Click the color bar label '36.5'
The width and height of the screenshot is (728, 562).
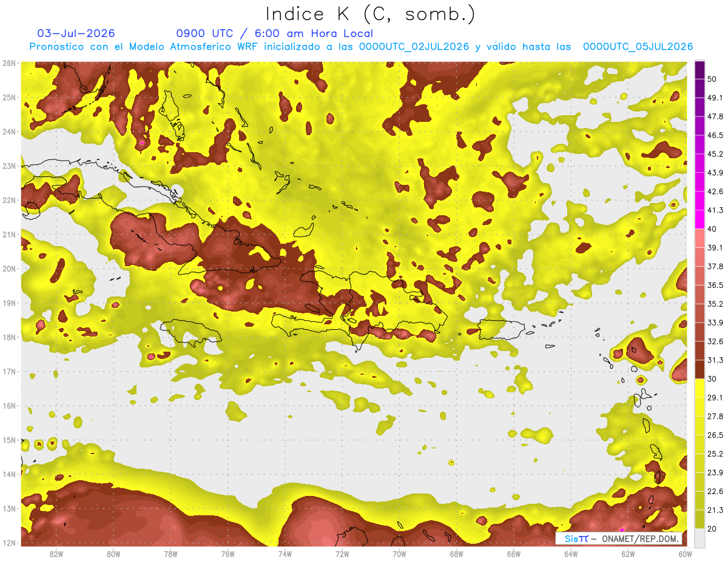coord(715,285)
